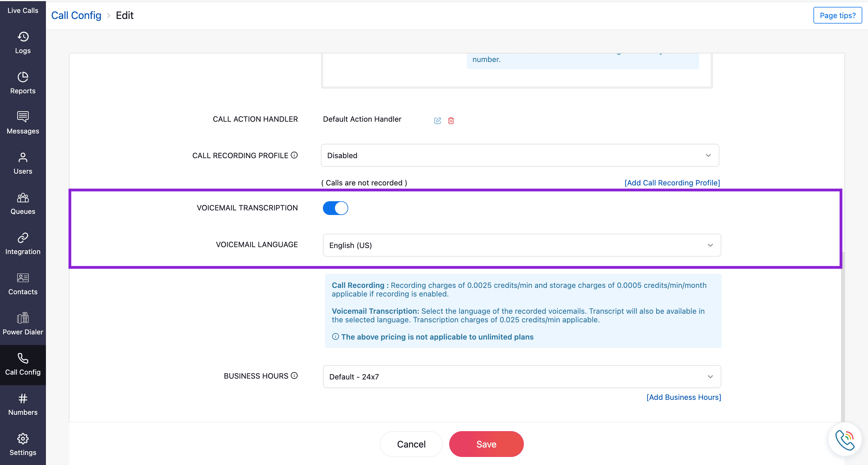Open the Logs section
Screen dimensions: 868x465
[23, 43]
